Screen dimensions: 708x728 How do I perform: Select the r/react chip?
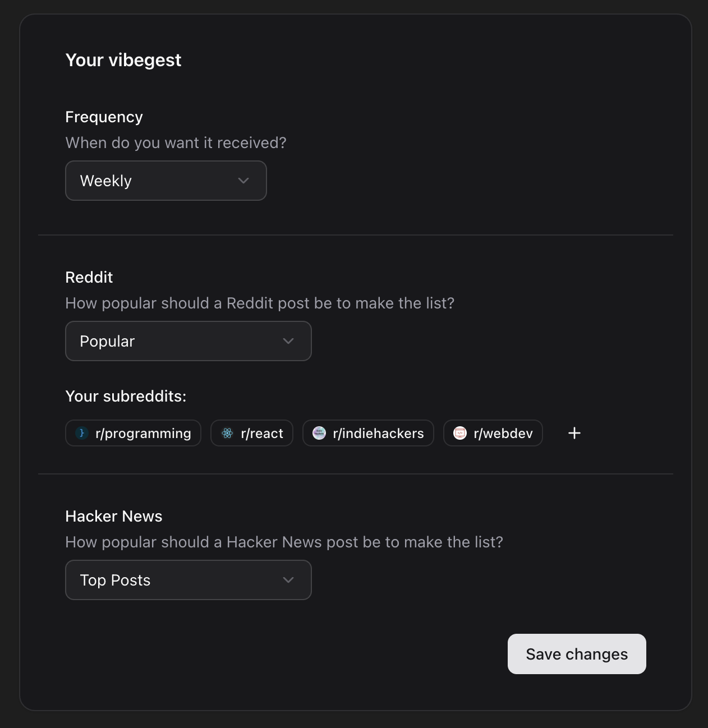coord(251,433)
